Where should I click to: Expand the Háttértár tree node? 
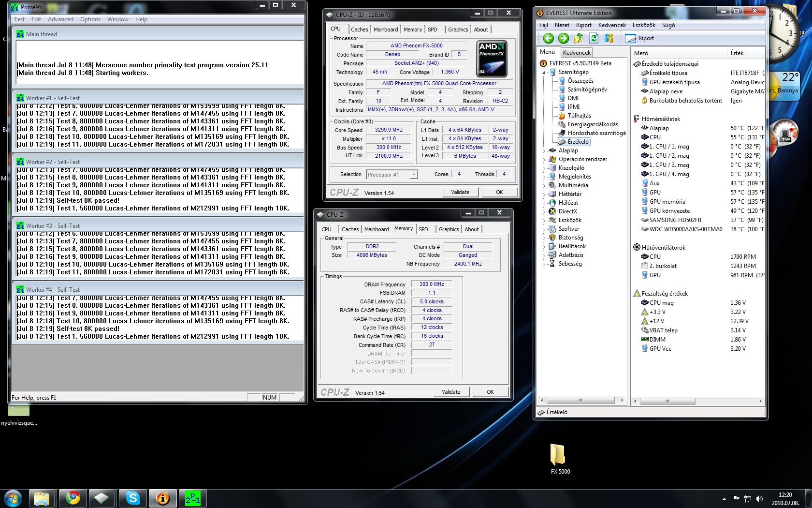pyautogui.click(x=544, y=194)
